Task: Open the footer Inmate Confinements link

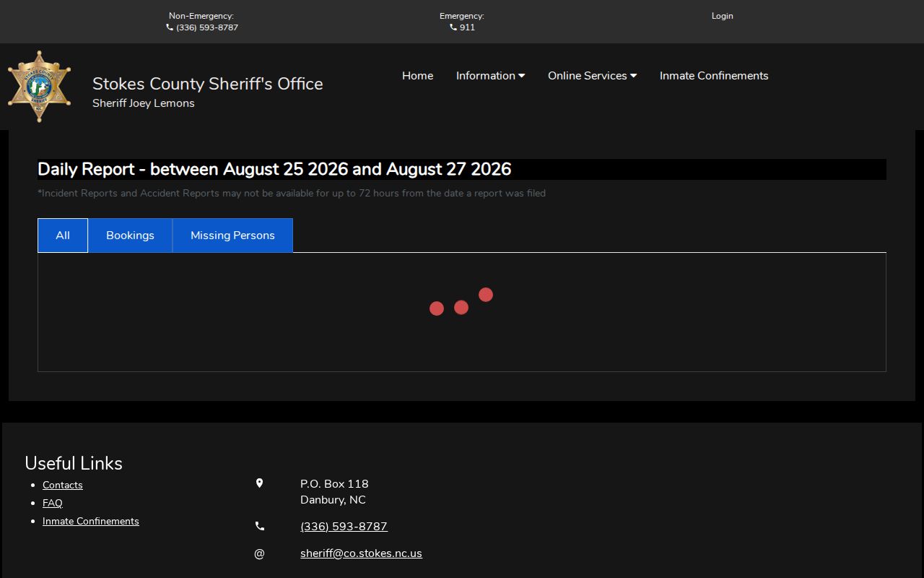Action: point(91,521)
